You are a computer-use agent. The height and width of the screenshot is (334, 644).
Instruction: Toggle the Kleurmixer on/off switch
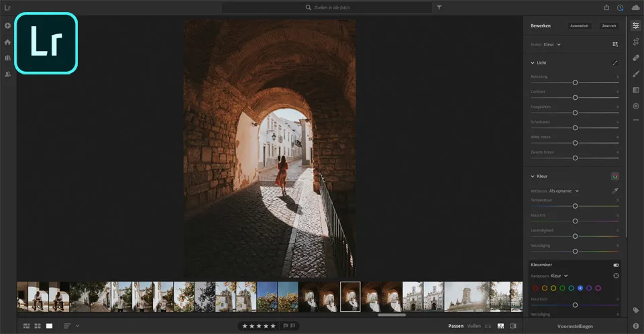616,265
